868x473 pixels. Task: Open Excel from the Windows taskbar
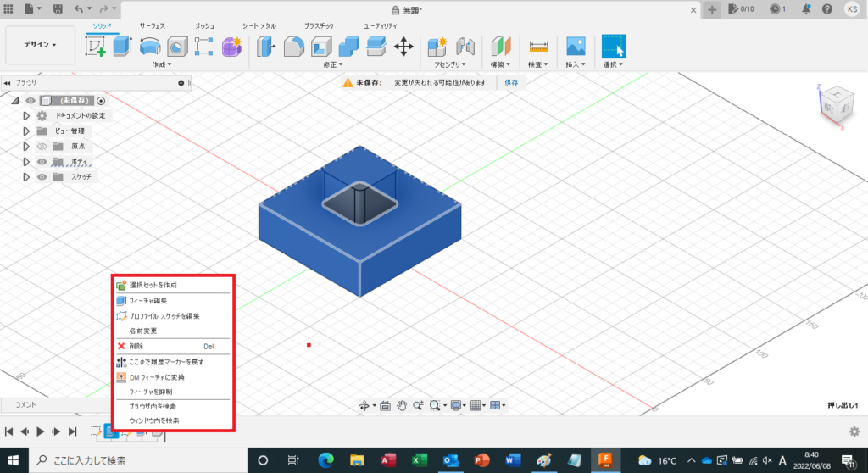tap(419, 460)
